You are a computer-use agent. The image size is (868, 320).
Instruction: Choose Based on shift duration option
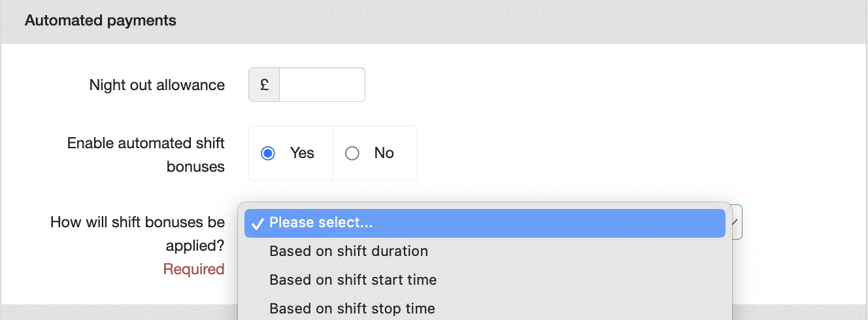pos(348,251)
